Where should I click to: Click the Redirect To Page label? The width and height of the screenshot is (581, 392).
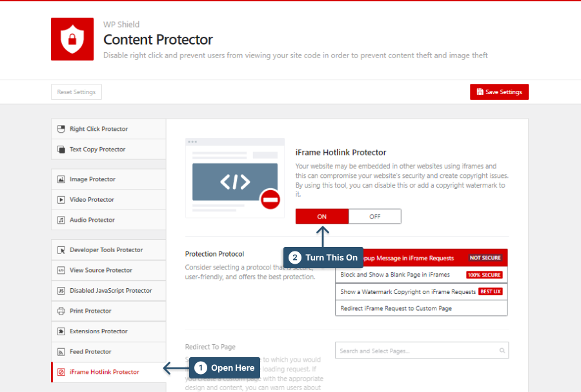coord(210,347)
